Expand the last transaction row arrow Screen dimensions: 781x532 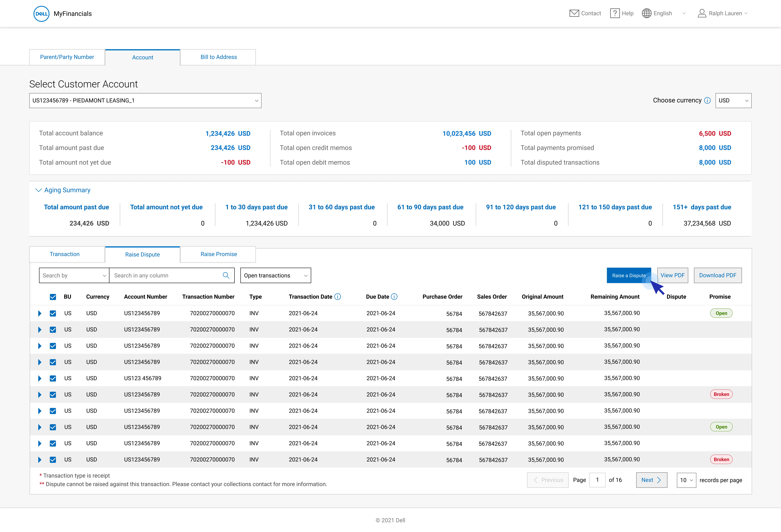[x=40, y=460]
